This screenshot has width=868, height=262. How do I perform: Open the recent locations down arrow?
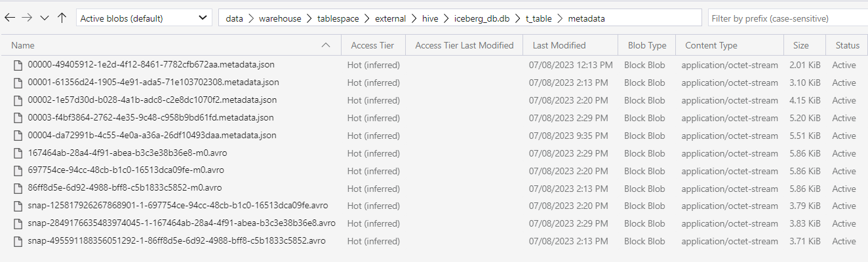45,19
